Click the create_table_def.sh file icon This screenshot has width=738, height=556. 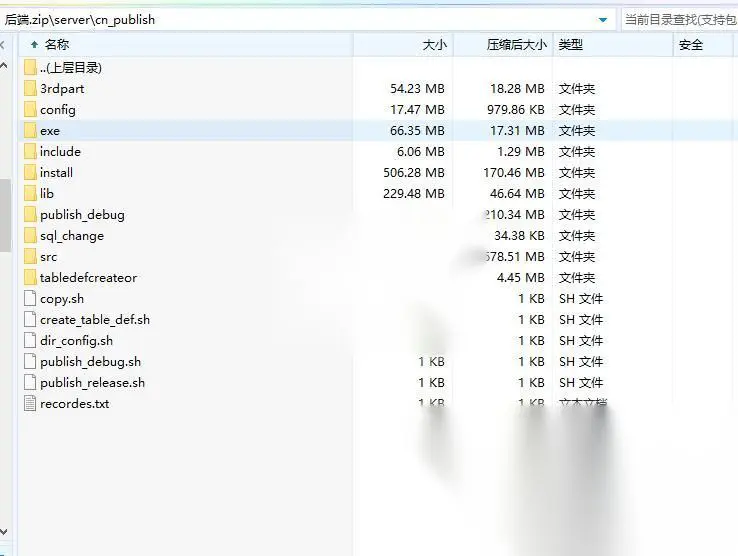[30, 320]
